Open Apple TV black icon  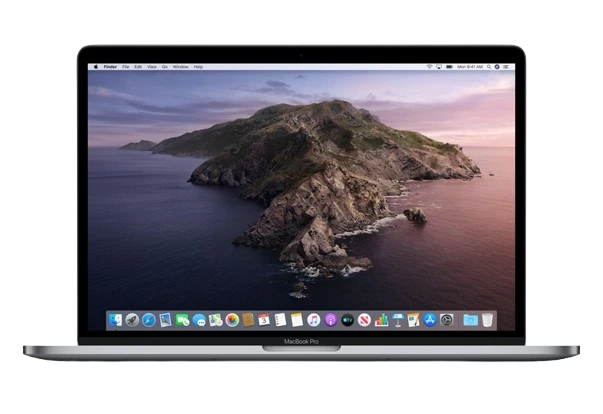[347, 320]
